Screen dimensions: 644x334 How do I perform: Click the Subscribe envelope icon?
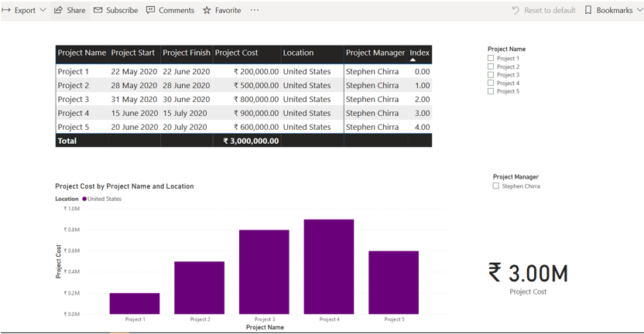[x=98, y=10]
